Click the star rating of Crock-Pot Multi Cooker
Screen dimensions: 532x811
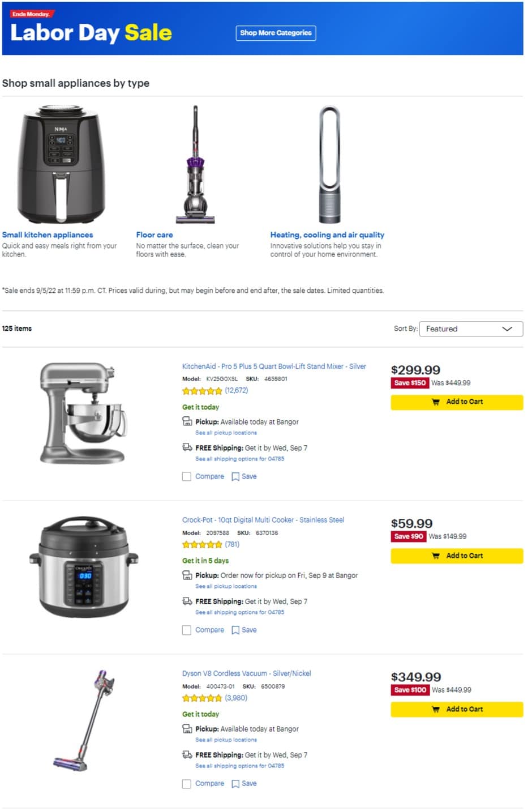[202, 545]
